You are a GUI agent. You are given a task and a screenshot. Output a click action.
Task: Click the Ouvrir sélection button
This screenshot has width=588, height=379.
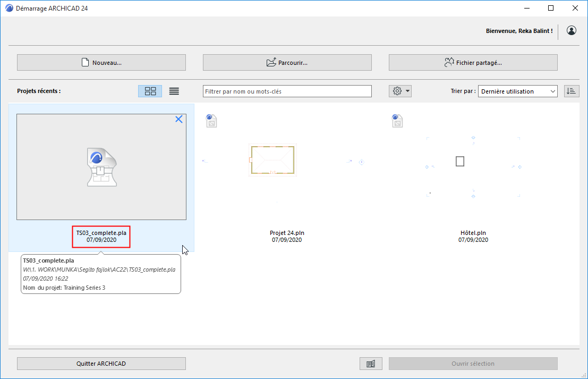click(473, 364)
